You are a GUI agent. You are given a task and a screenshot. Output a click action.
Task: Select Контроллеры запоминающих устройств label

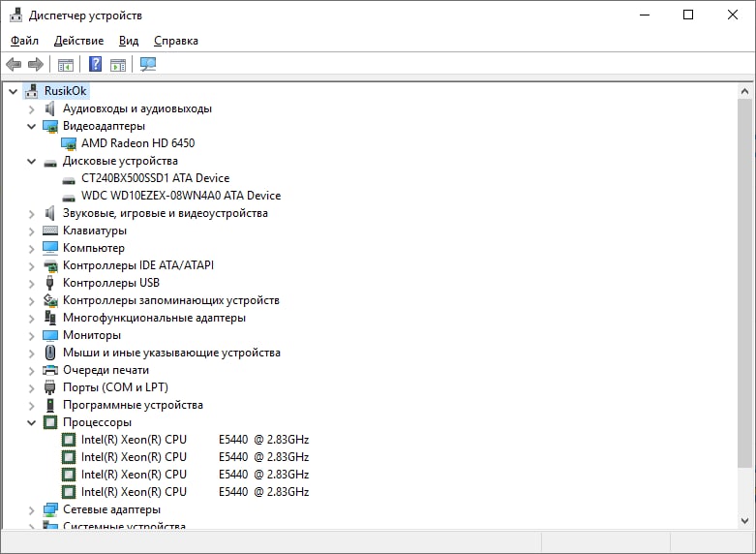[171, 300]
